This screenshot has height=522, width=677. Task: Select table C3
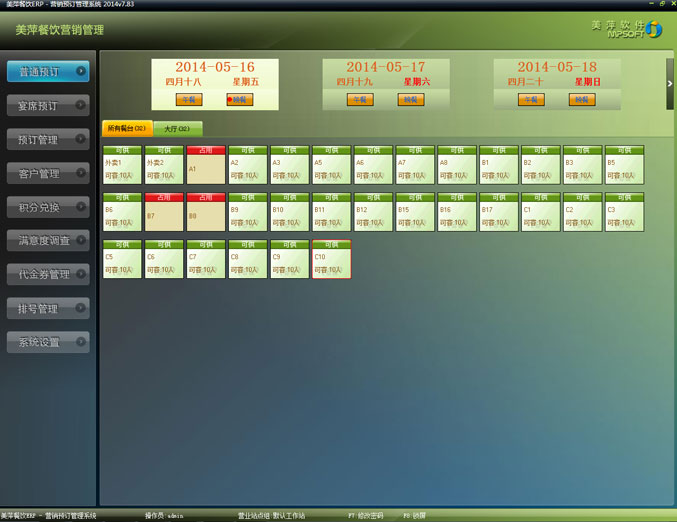pos(624,212)
